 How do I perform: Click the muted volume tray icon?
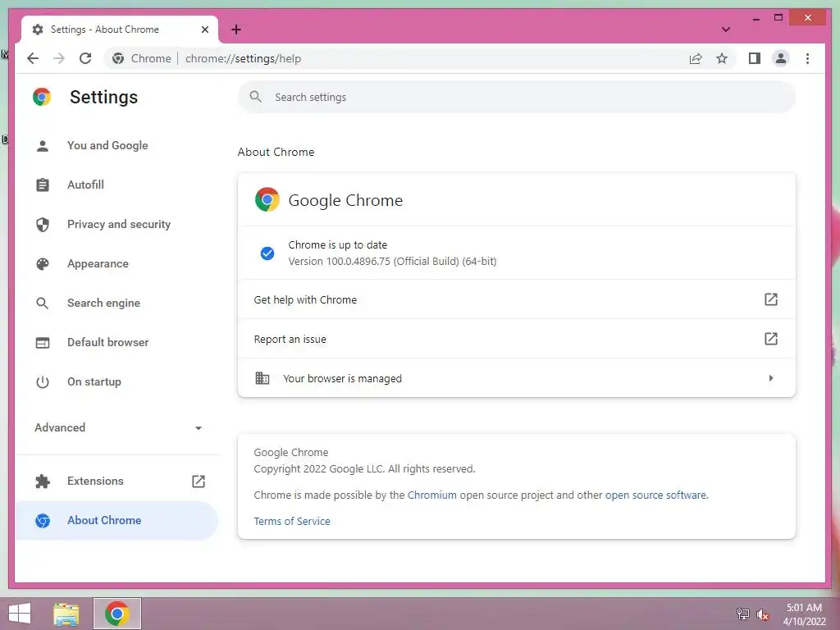coord(763,614)
